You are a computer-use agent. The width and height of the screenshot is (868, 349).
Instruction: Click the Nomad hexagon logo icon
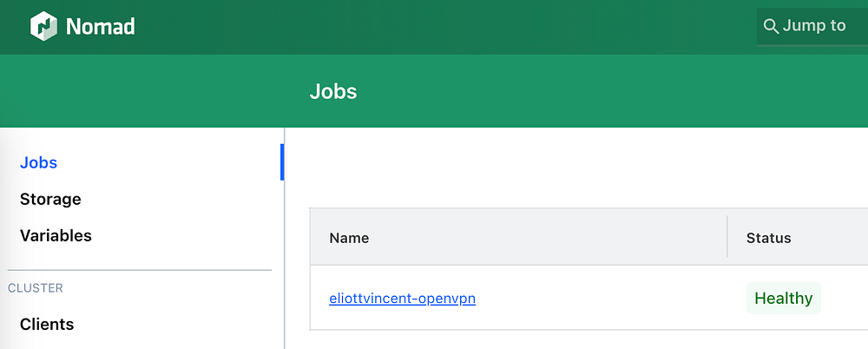43,26
